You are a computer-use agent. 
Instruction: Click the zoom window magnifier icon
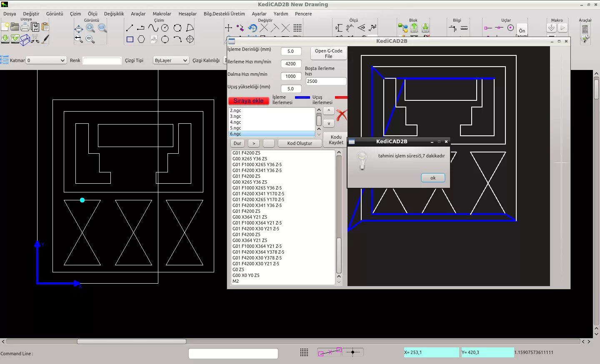point(90,39)
